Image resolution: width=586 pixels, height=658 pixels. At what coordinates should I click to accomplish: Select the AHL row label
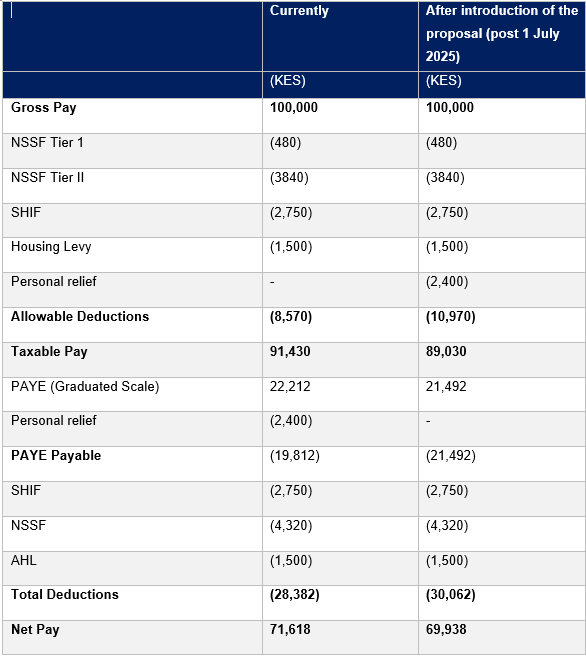point(24,560)
